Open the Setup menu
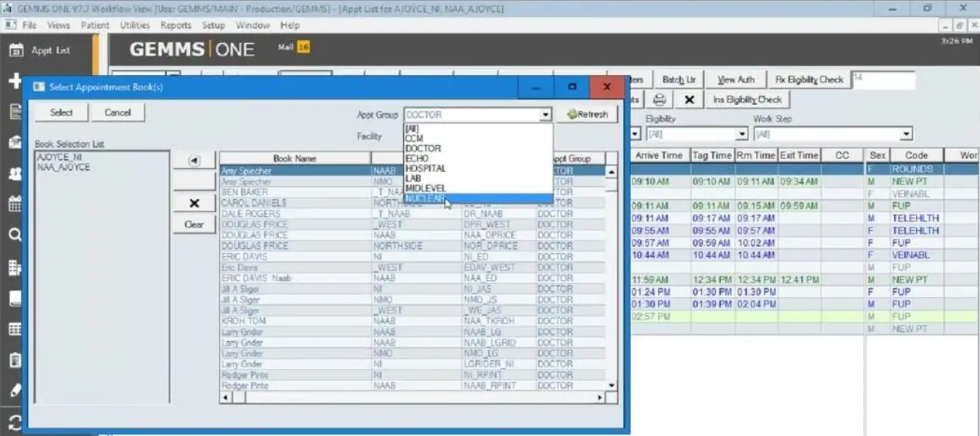 coord(213,25)
